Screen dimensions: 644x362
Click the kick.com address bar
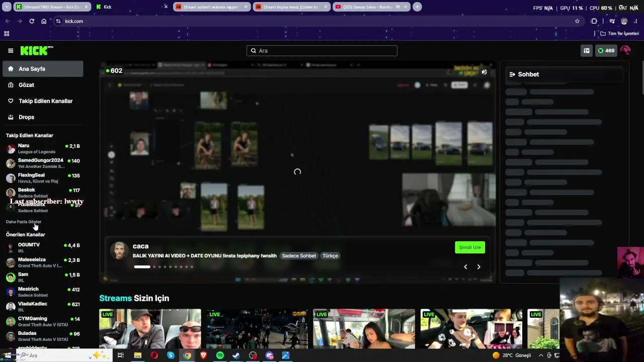[317, 21]
